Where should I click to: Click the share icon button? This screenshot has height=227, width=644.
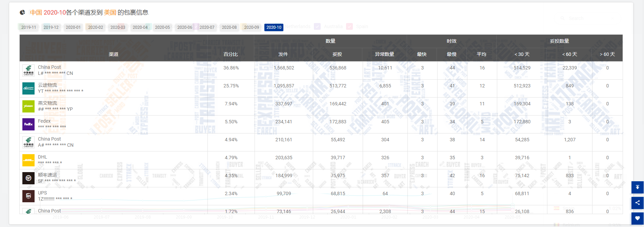(637, 203)
